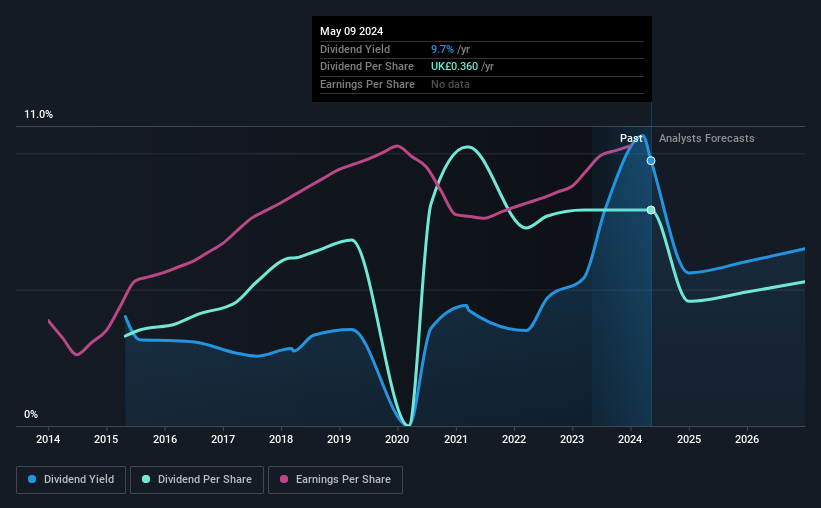The height and width of the screenshot is (508, 821).
Task: Click the 2024 x-axis label
Action: pos(630,439)
